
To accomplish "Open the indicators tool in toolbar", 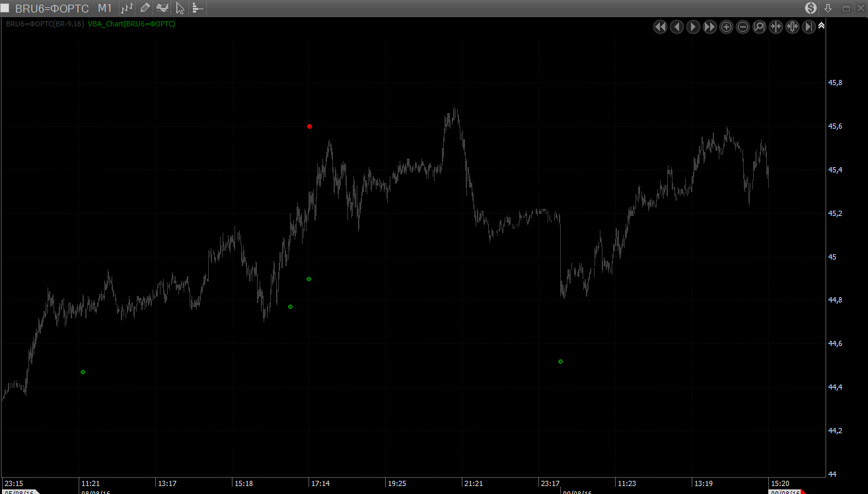I will click(x=163, y=8).
